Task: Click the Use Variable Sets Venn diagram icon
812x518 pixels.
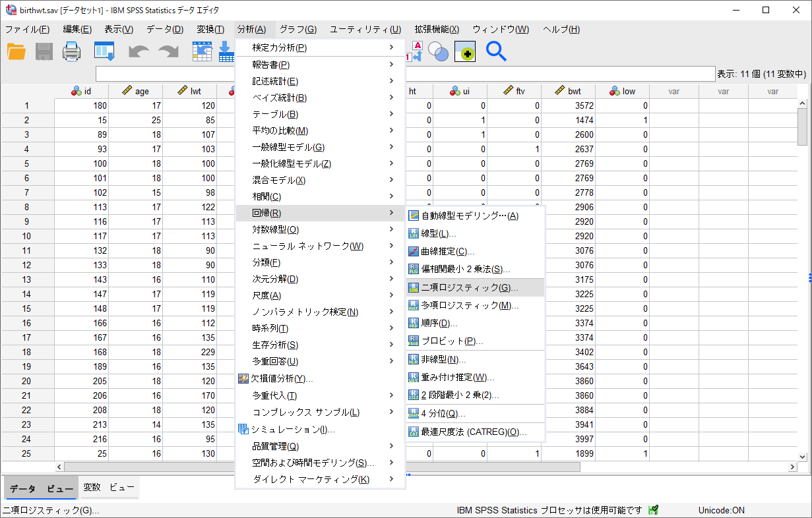Action: (x=438, y=51)
